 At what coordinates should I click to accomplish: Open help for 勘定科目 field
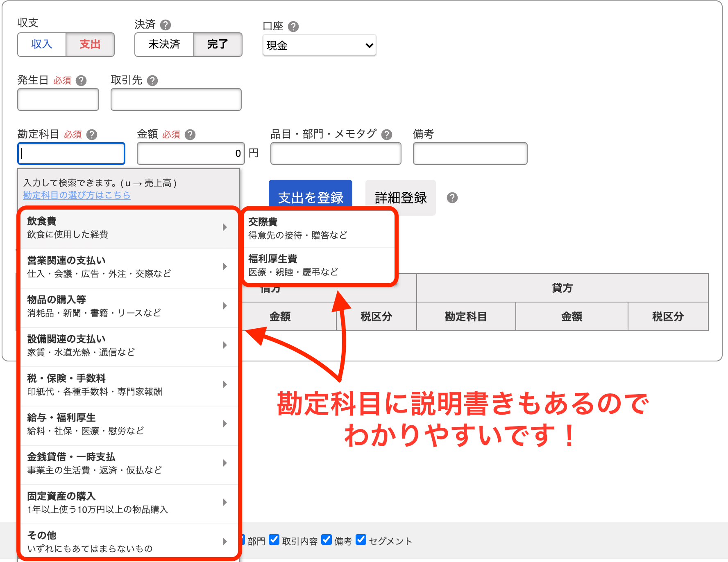point(92,135)
